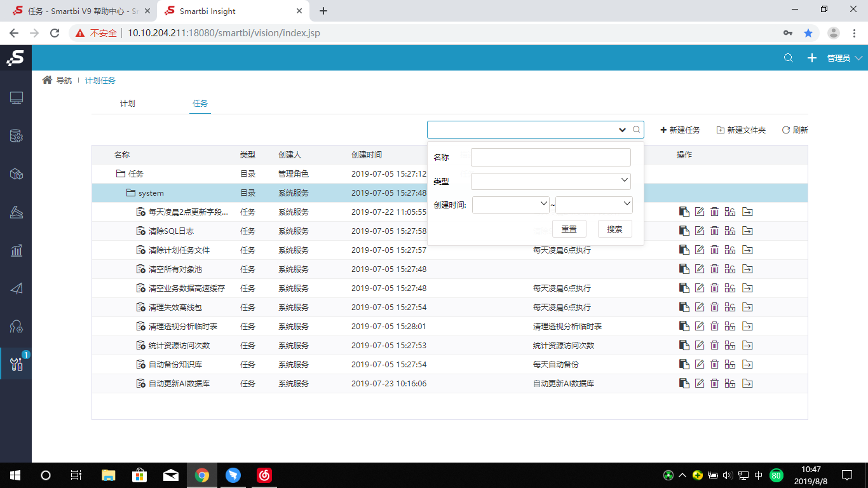Click the plus icon in the header bar
868x488 pixels.
click(x=811, y=58)
